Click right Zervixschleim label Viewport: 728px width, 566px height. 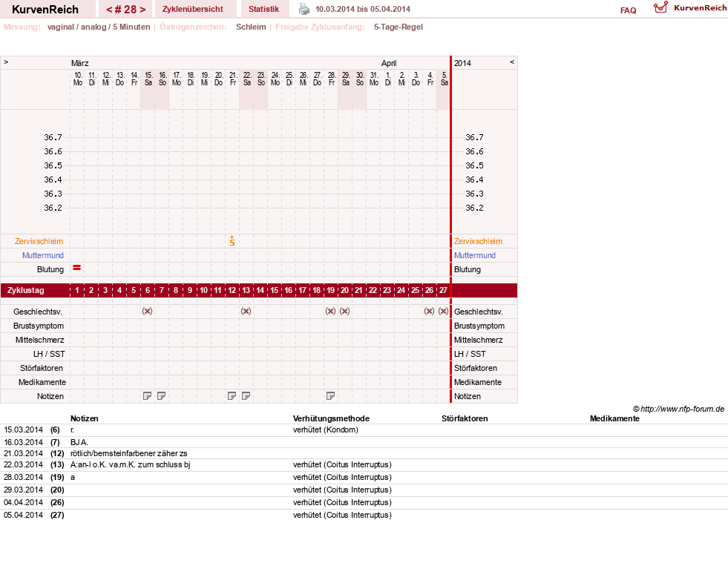point(478,241)
